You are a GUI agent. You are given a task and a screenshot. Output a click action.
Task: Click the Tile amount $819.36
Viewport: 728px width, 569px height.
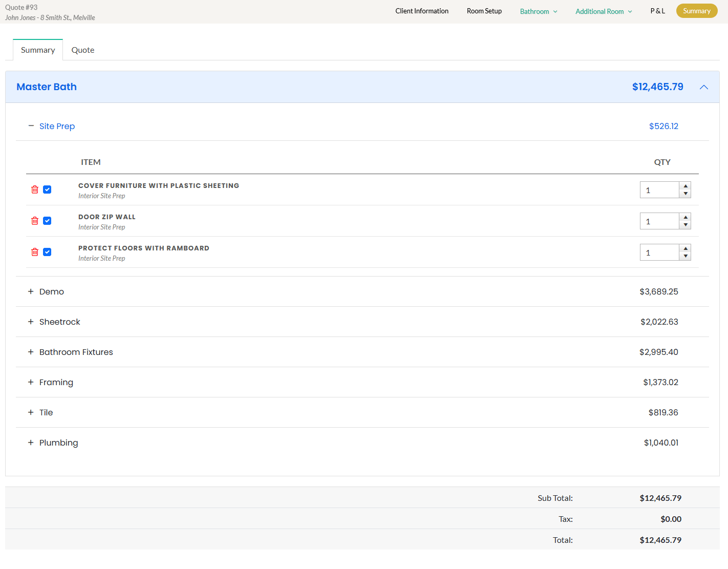click(663, 412)
